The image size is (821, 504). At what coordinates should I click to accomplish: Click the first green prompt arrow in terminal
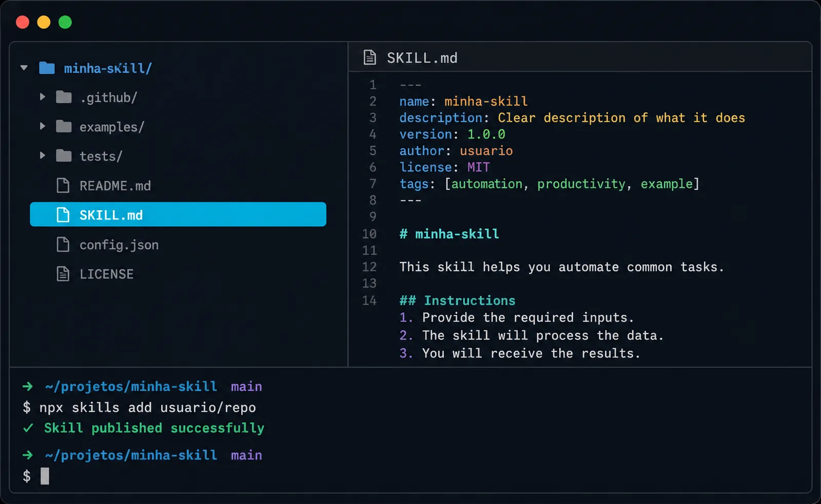point(28,386)
